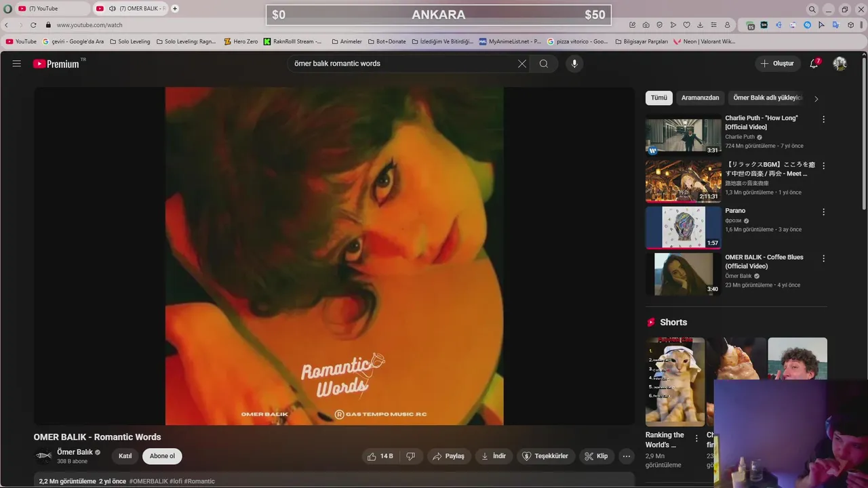
Task: Open options for Parano video
Action: point(824,212)
